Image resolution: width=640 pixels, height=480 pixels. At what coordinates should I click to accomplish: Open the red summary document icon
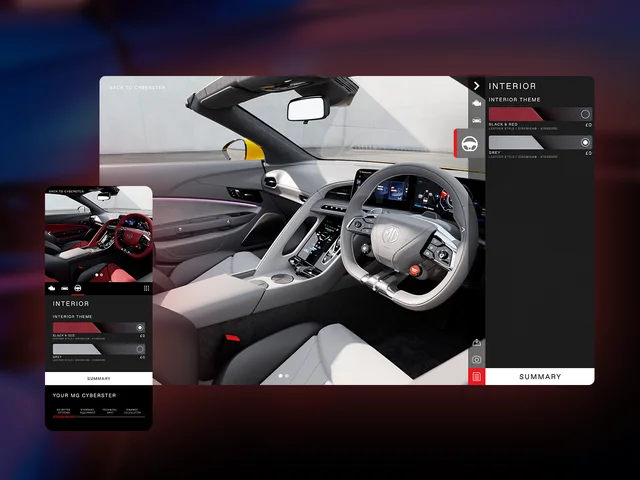tap(477, 376)
